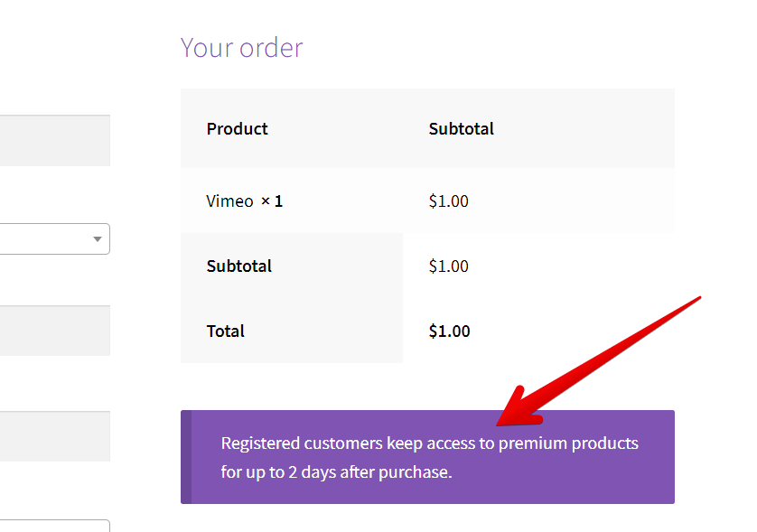
Task: Click the $1.00 price next to Vimeo
Action: pos(448,201)
